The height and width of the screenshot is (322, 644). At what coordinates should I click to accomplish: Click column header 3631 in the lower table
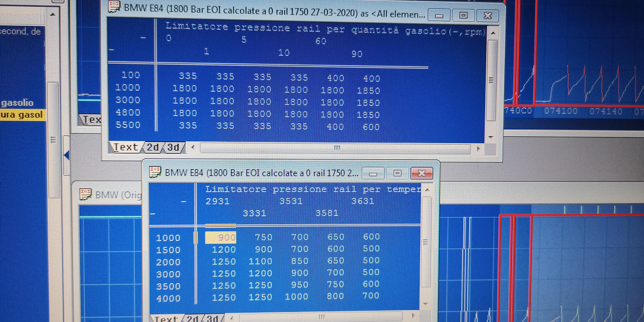(x=363, y=201)
